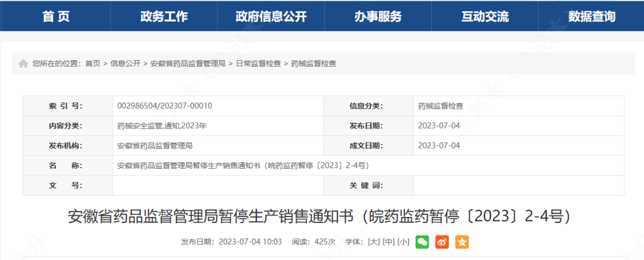Click the 发布日期 2023-07-04 table cell
The image size is (644, 260).
(x=519, y=126)
